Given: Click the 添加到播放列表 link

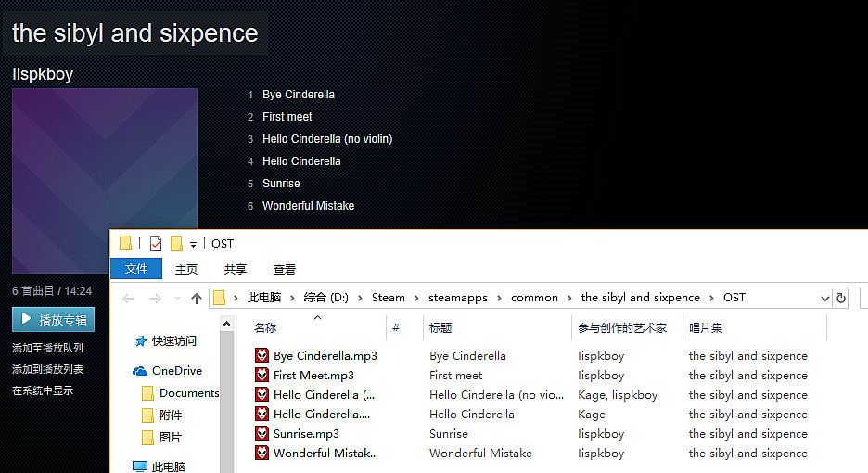Looking at the screenshot, I should tap(48, 369).
